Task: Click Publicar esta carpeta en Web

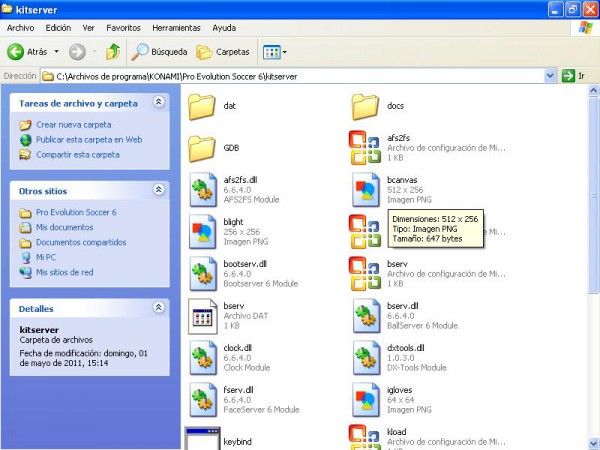Action: pyautogui.click(x=89, y=140)
